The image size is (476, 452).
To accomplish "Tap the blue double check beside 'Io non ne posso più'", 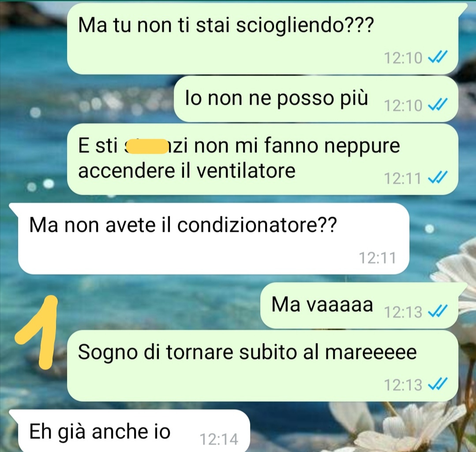I will coord(438,105).
